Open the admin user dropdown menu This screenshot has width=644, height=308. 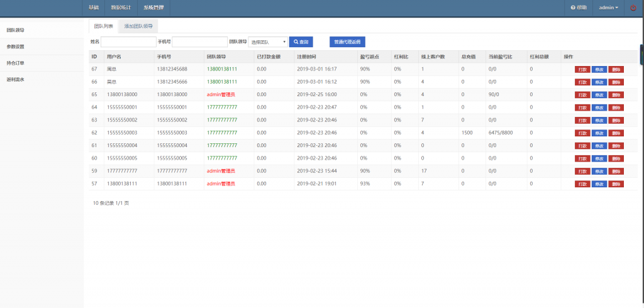coord(608,8)
